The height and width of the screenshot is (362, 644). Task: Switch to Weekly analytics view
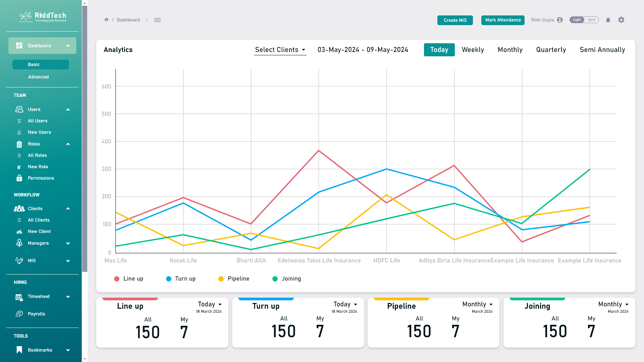pos(473,50)
